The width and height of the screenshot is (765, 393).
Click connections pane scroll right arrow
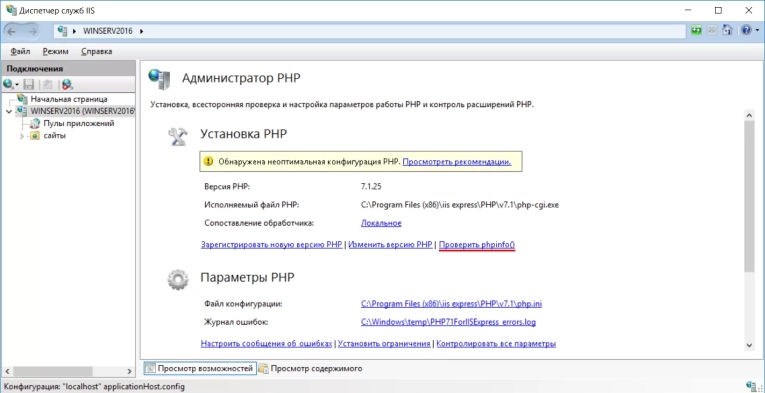coord(130,371)
